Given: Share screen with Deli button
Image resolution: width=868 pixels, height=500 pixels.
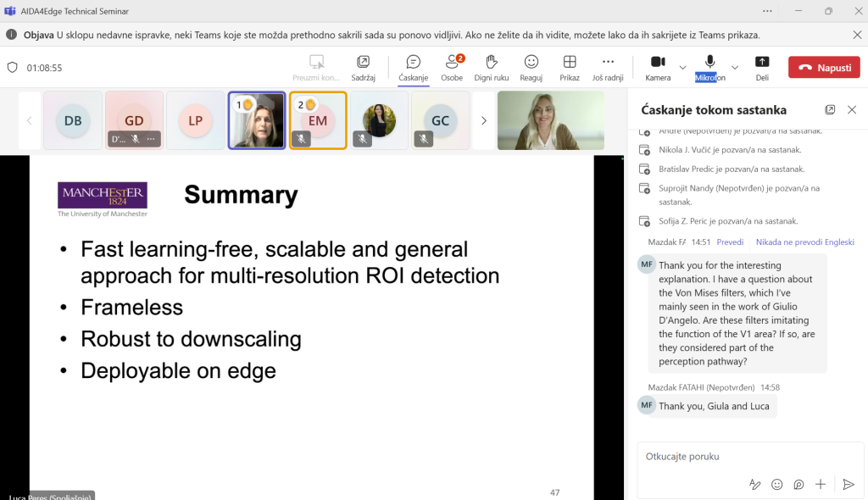Looking at the screenshot, I should [762, 67].
